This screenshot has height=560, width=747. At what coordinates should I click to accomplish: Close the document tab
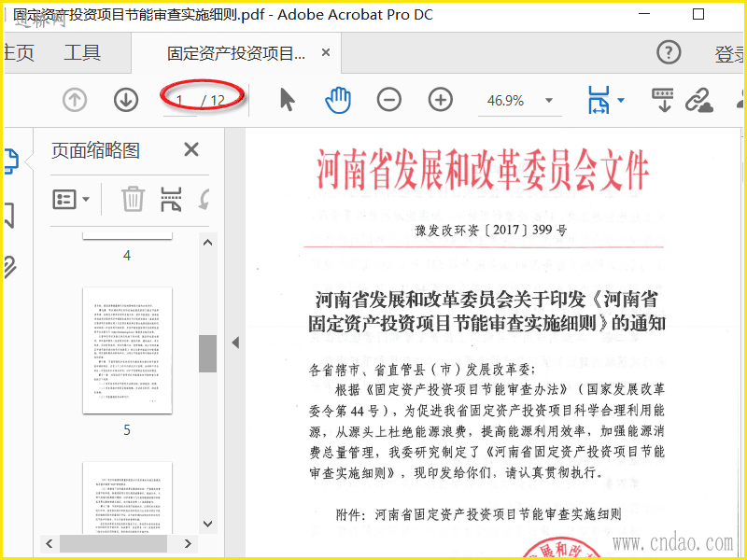click(326, 52)
